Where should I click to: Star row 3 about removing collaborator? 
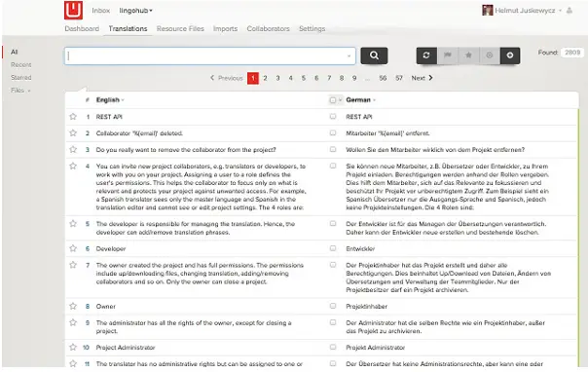click(x=73, y=150)
